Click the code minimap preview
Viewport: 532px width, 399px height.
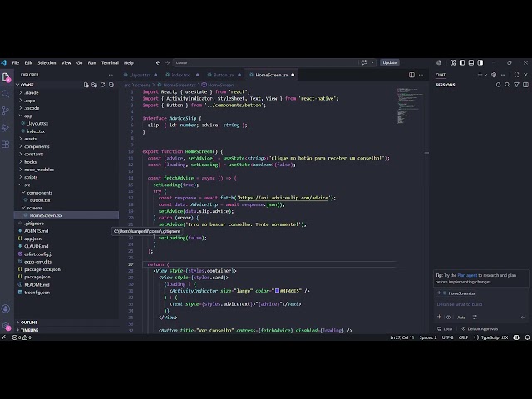(x=410, y=106)
